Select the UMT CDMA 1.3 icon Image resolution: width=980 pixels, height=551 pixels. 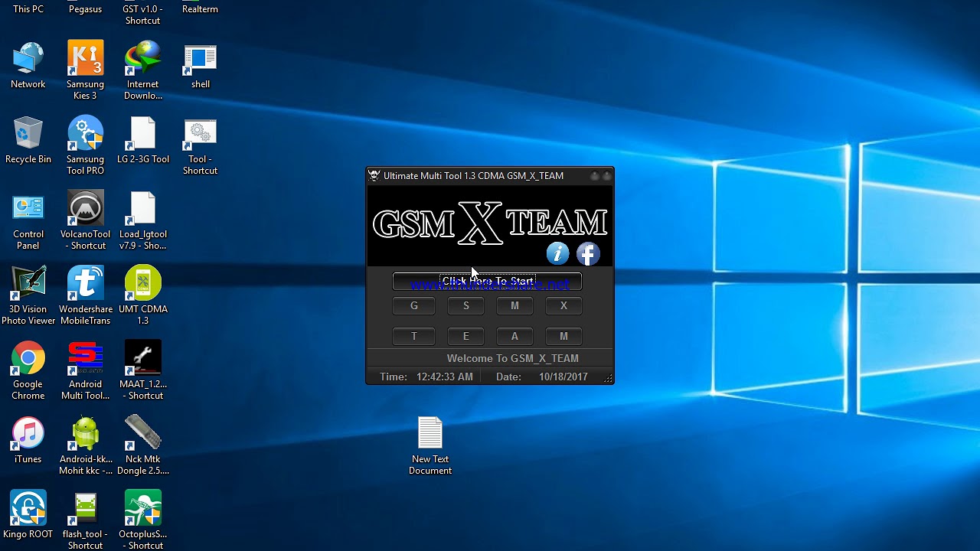point(143,295)
